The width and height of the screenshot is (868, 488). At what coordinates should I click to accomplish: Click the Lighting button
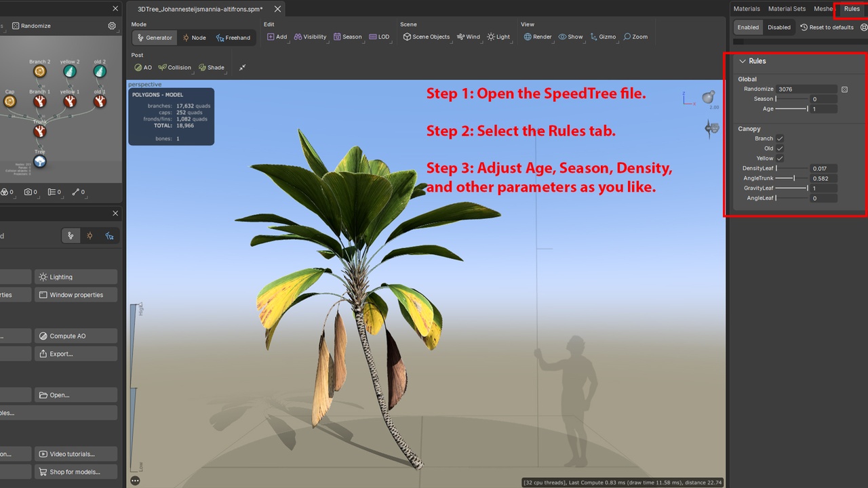tap(75, 277)
